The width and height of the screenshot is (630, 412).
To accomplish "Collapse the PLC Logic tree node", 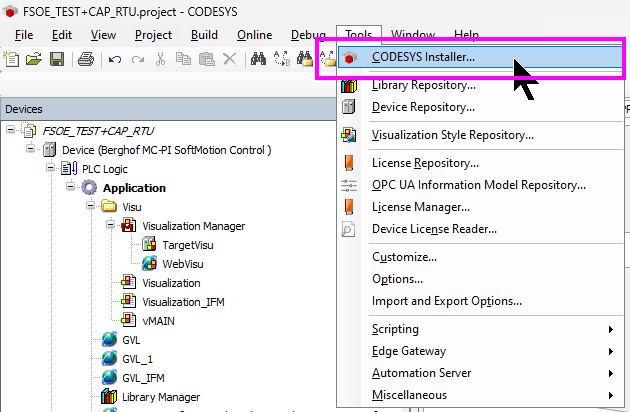I will point(50,167).
